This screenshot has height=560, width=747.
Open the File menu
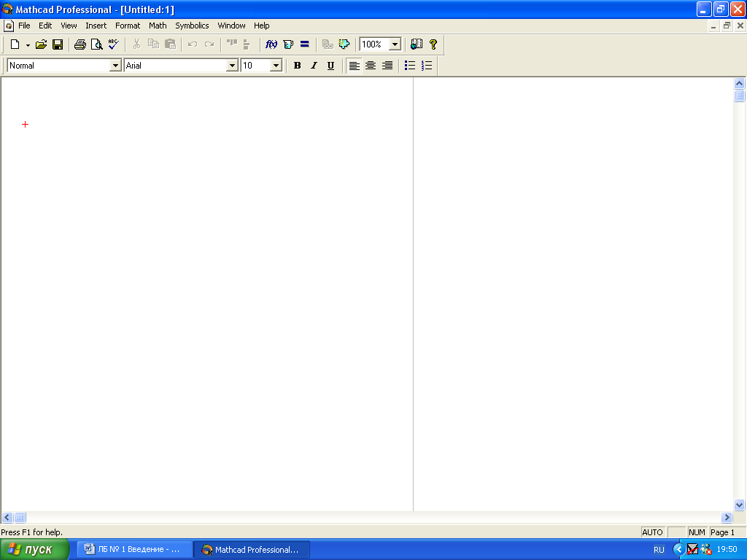pyautogui.click(x=24, y=26)
